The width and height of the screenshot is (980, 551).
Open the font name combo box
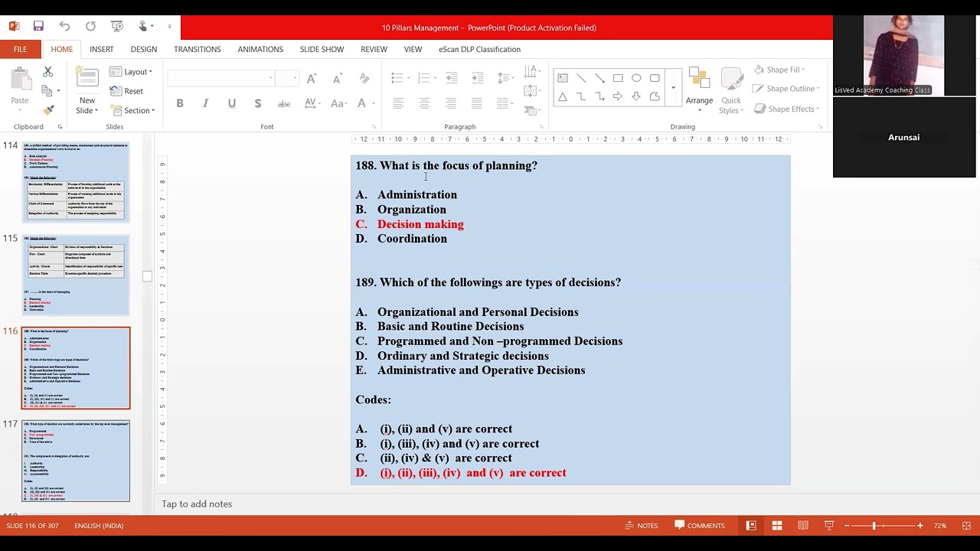(x=220, y=78)
